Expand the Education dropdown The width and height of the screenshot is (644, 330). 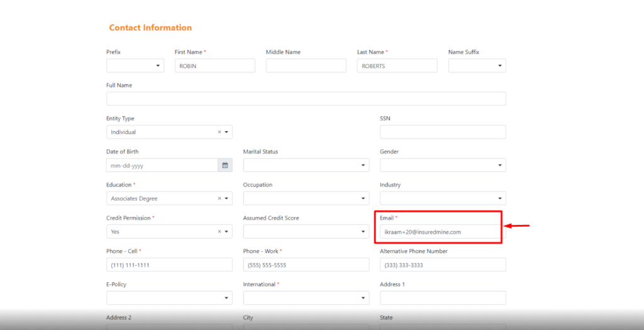pos(226,198)
